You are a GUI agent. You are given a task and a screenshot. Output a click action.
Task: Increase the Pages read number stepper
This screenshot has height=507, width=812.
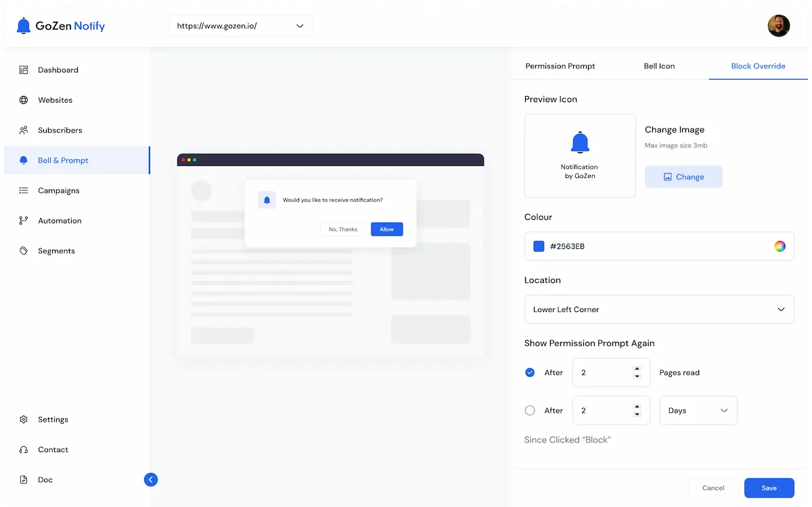tap(637, 369)
